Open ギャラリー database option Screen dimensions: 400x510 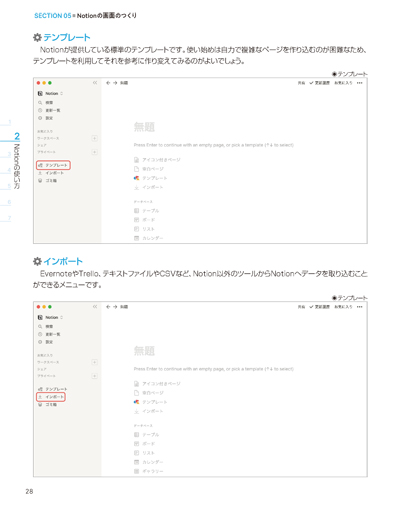[x=149, y=471]
